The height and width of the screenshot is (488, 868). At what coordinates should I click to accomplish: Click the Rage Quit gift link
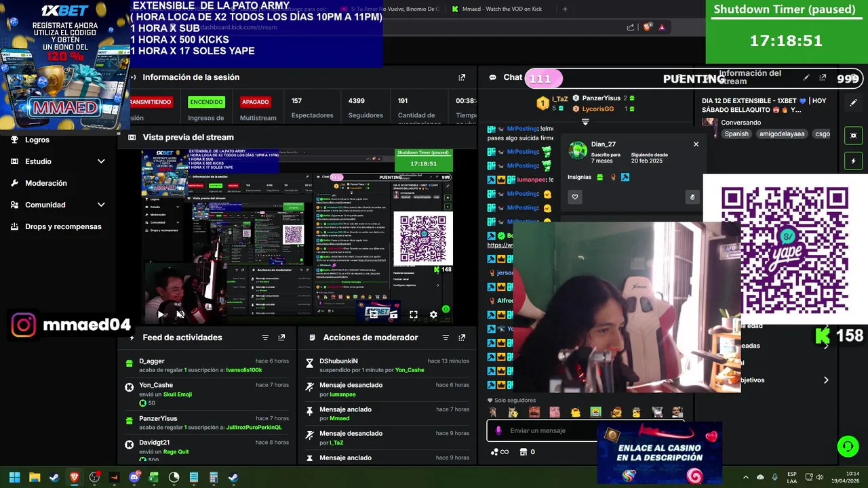point(176,451)
